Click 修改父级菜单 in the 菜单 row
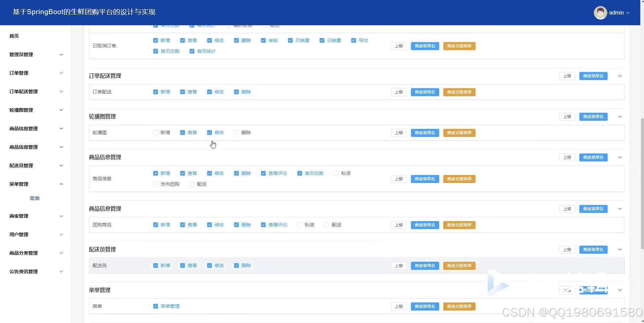 pos(459,307)
